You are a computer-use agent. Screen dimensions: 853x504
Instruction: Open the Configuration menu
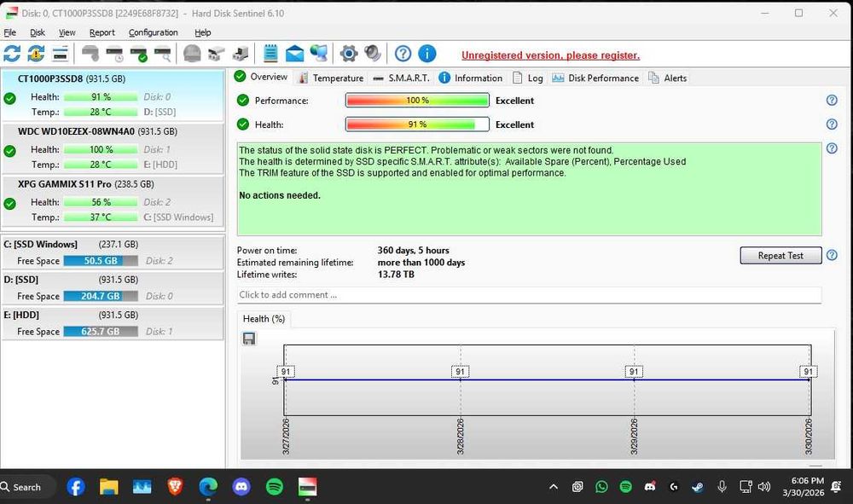coord(153,32)
